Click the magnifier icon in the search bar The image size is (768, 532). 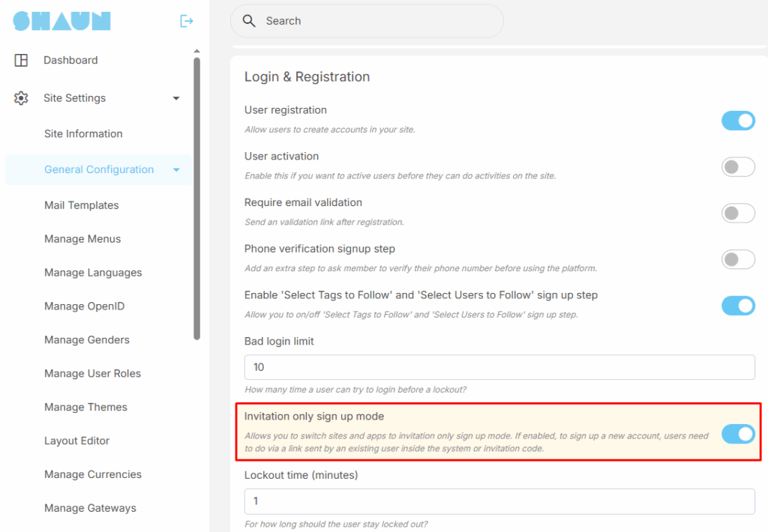pyautogui.click(x=249, y=21)
